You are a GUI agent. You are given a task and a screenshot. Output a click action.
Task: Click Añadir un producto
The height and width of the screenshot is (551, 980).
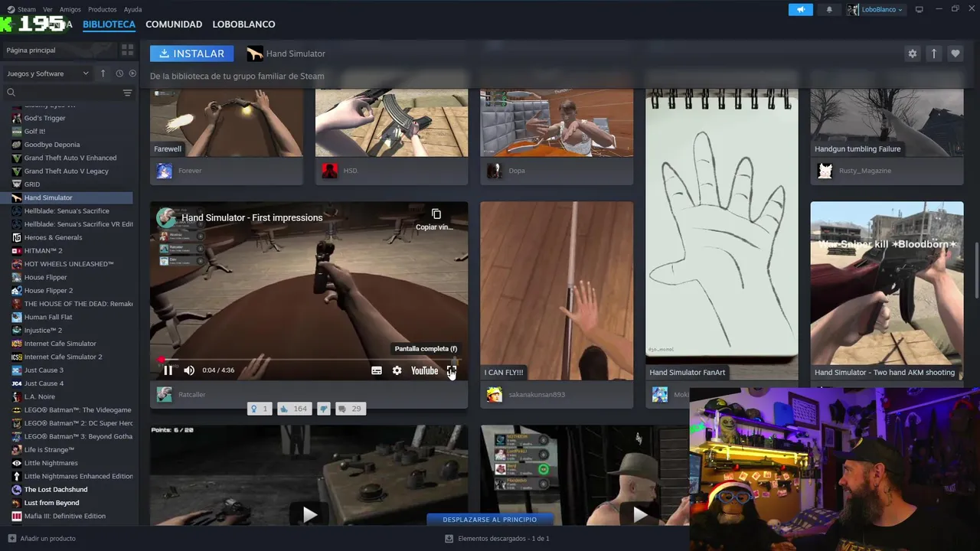tap(42, 539)
